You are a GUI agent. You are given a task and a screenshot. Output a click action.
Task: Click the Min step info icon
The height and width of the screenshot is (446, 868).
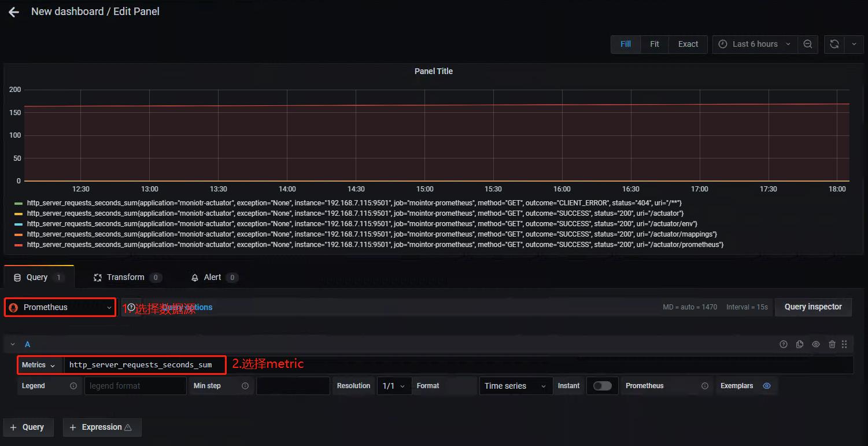coord(245,386)
